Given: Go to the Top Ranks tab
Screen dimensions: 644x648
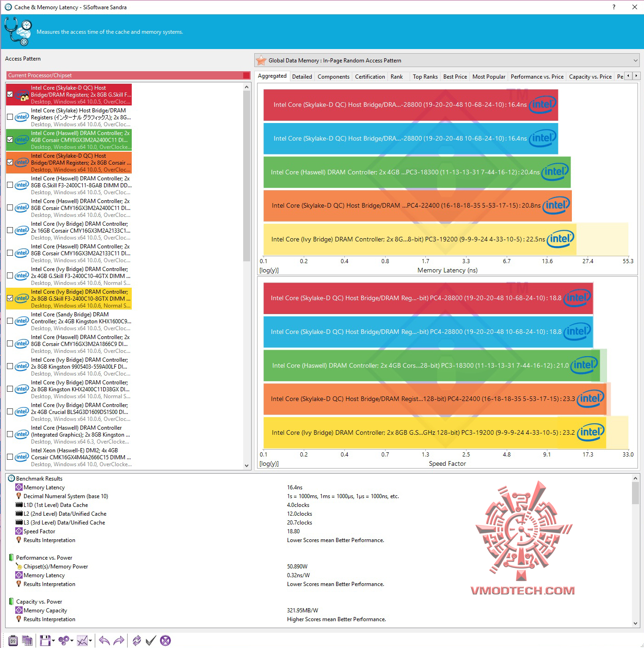Looking at the screenshot, I should click(425, 77).
